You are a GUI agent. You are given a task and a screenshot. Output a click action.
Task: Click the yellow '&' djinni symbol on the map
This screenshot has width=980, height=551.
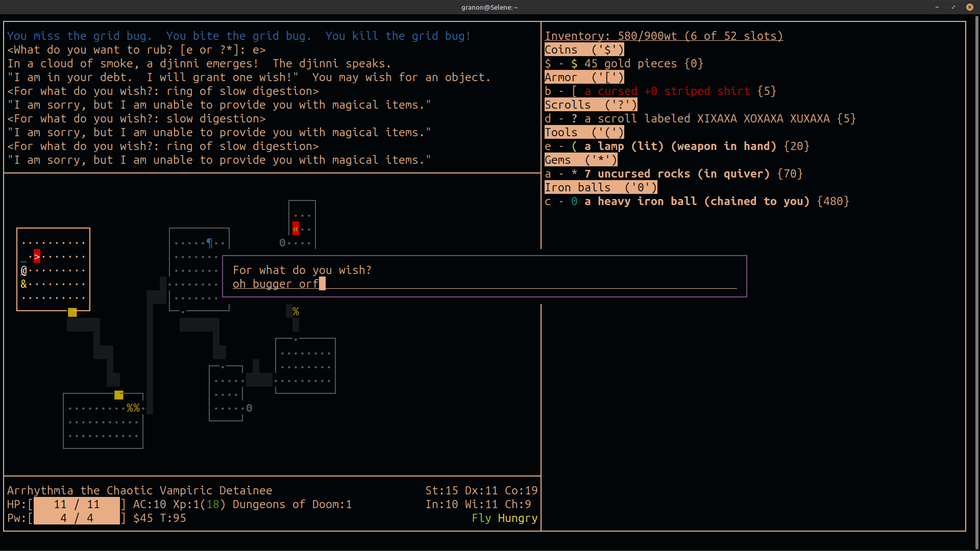coord(23,284)
